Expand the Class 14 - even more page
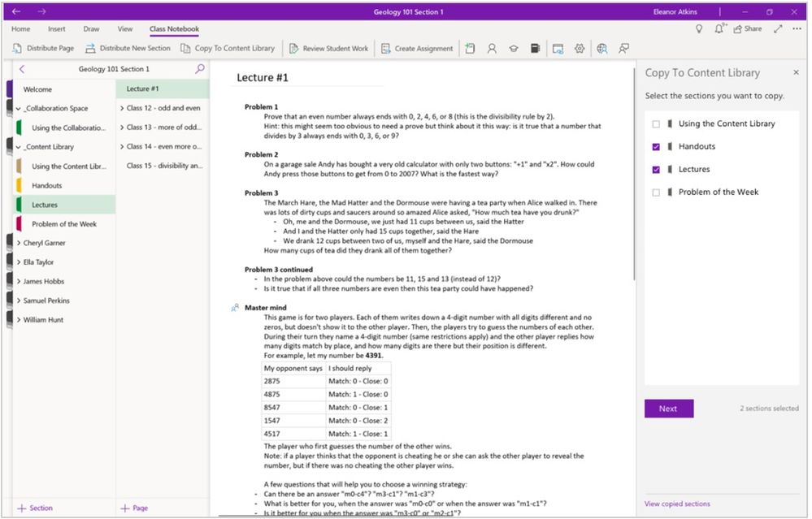The height and width of the screenshot is (519, 812). coord(122,146)
